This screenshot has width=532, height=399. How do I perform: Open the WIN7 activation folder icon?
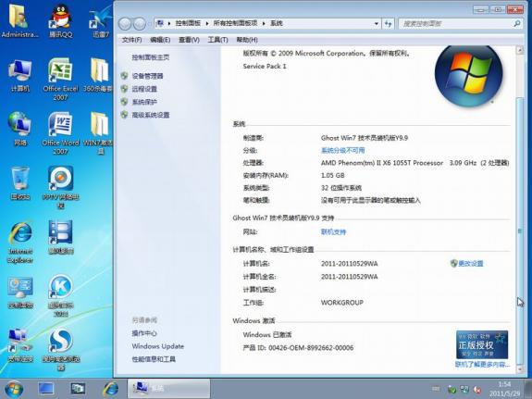(98, 133)
